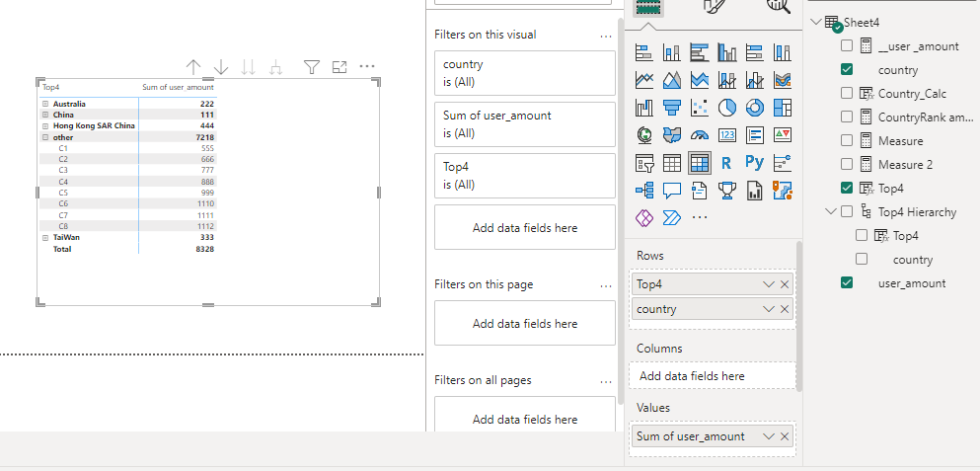Click the Drill up arrow above matrix
The image size is (980, 471).
(193, 67)
